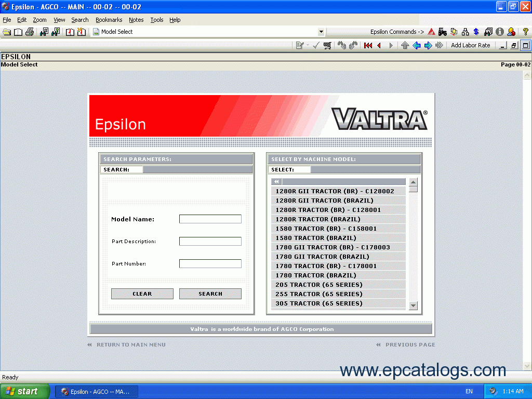This screenshot has width=532, height=399.
Task: Click the shopping cart icon
Action: [x=327, y=45]
